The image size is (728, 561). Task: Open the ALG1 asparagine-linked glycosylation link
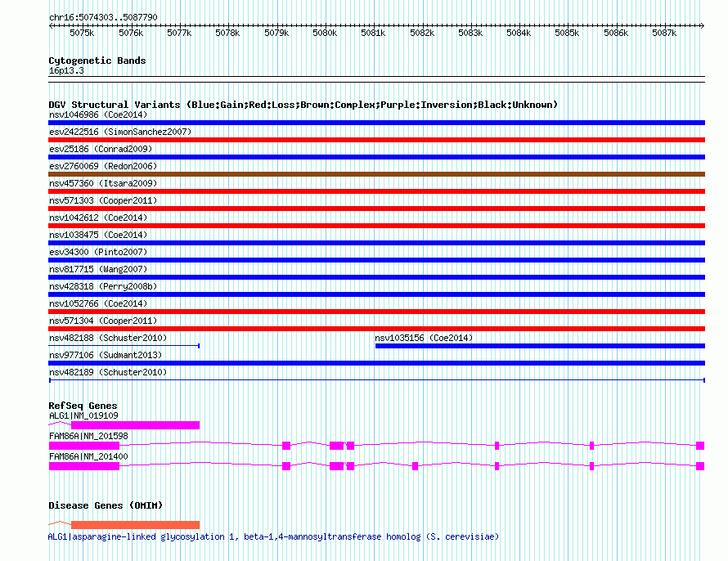(273, 536)
